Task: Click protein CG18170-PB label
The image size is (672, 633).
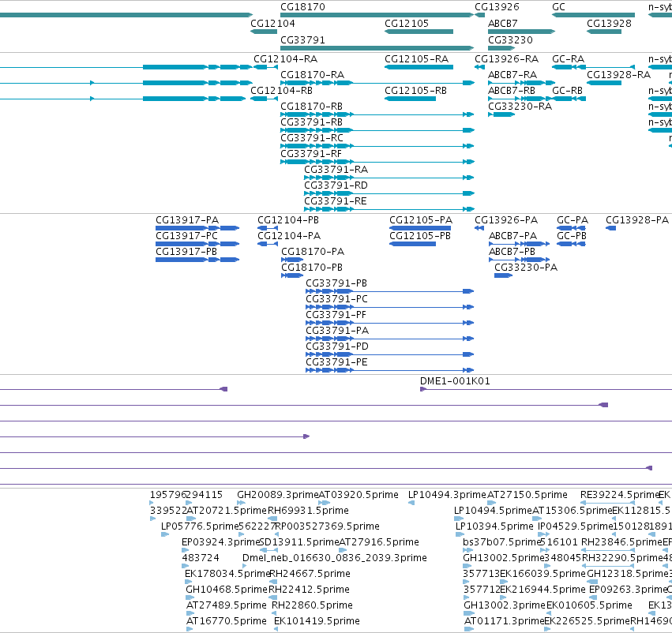Action: [x=312, y=268]
